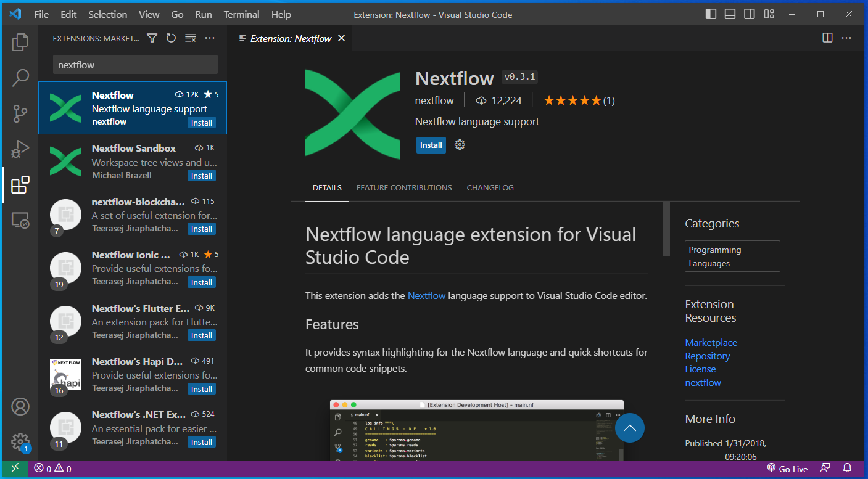
Task: Click the v0.3.1 version badge
Action: point(520,77)
